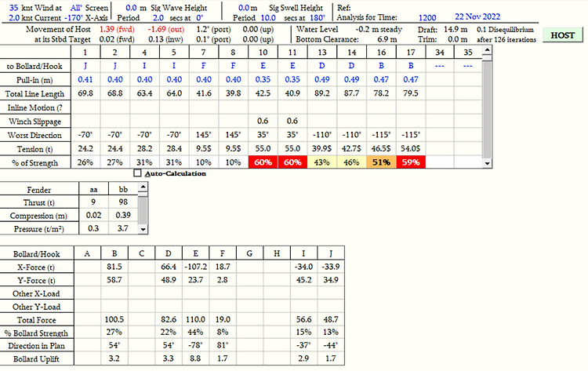Click tension value 28.2 for line 4
588x371 pixels.
144,148
